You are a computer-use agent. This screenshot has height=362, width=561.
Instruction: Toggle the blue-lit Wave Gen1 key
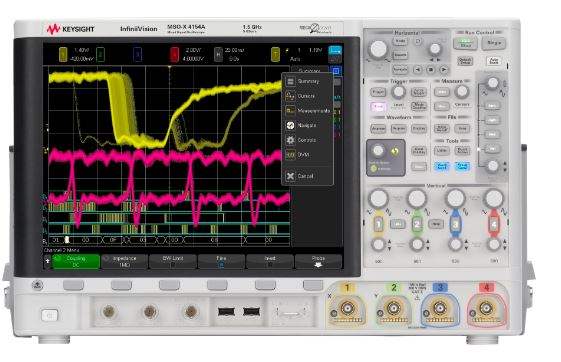tap(442, 166)
